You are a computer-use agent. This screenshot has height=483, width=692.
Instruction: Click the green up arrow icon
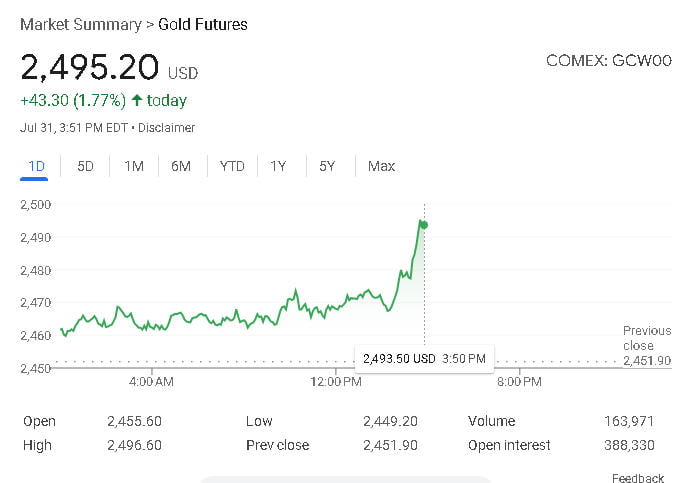tap(137, 100)
